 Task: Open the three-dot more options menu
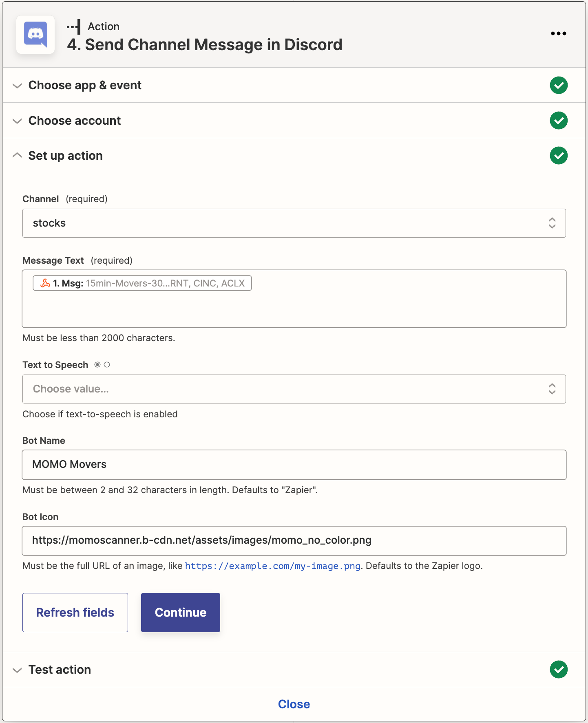tap(558, 33)
